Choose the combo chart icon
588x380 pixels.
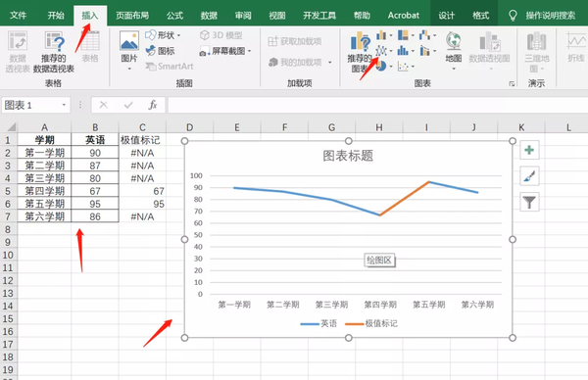425,51
